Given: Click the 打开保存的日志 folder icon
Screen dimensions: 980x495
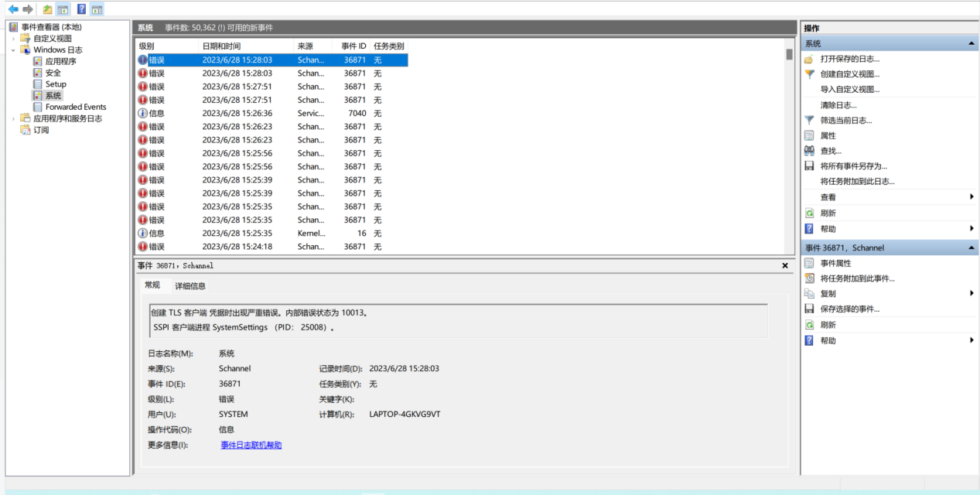Looking at the screenshot, I should [809, 59].
